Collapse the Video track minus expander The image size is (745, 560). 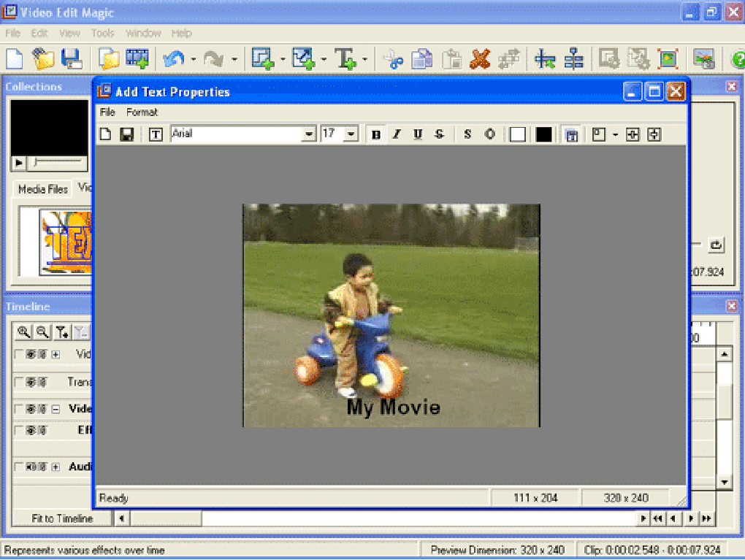click(56, 409)
